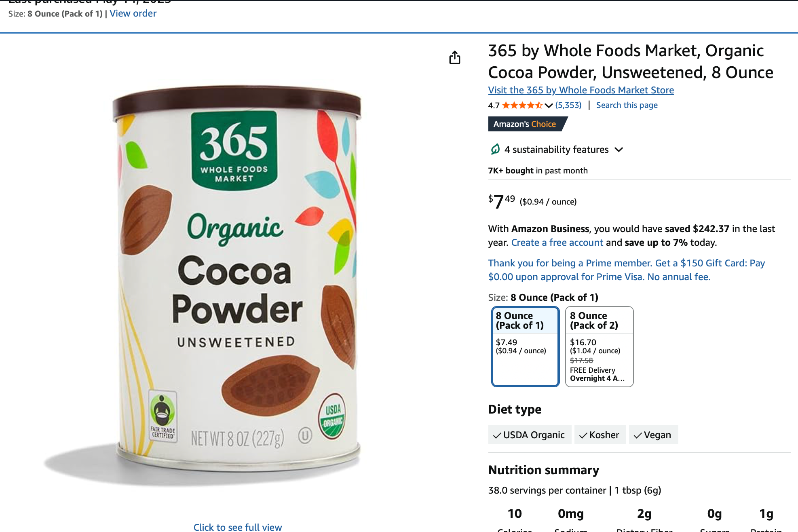Click the Kosher diet type tag
The image size is (798, 532).
click(600, 435)
